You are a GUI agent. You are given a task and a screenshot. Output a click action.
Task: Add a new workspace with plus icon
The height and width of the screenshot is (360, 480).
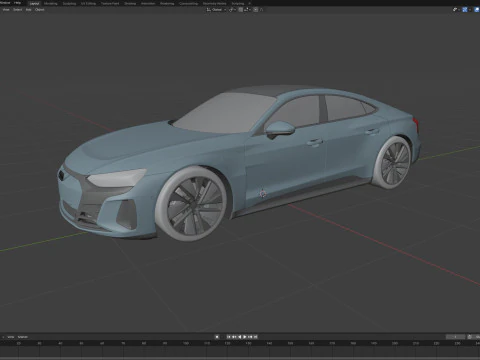[249, 3]
